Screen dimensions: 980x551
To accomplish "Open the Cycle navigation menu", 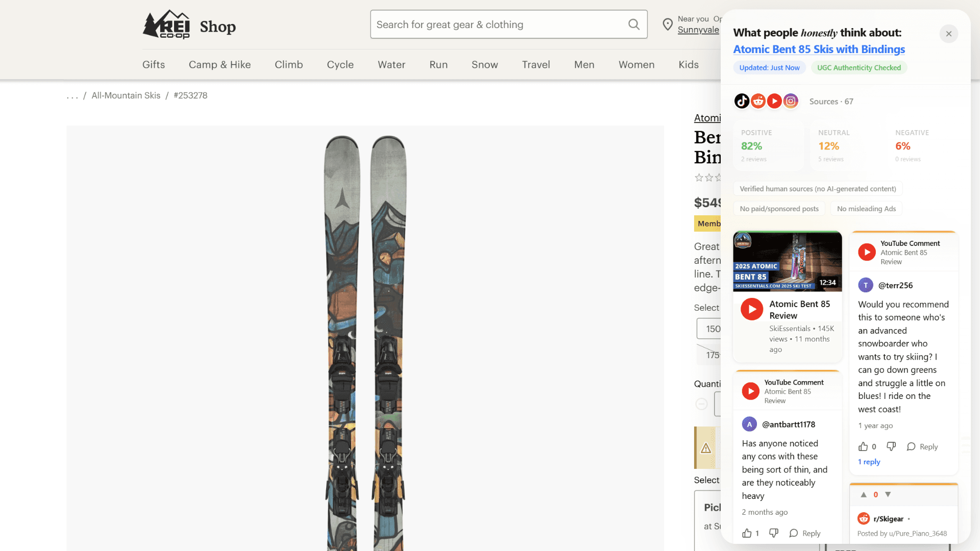I will click(x=340, y=65).
